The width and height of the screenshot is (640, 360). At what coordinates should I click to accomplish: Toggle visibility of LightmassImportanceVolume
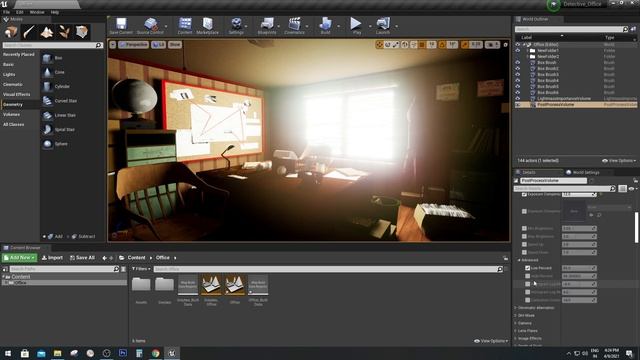[x=518, y=98]
